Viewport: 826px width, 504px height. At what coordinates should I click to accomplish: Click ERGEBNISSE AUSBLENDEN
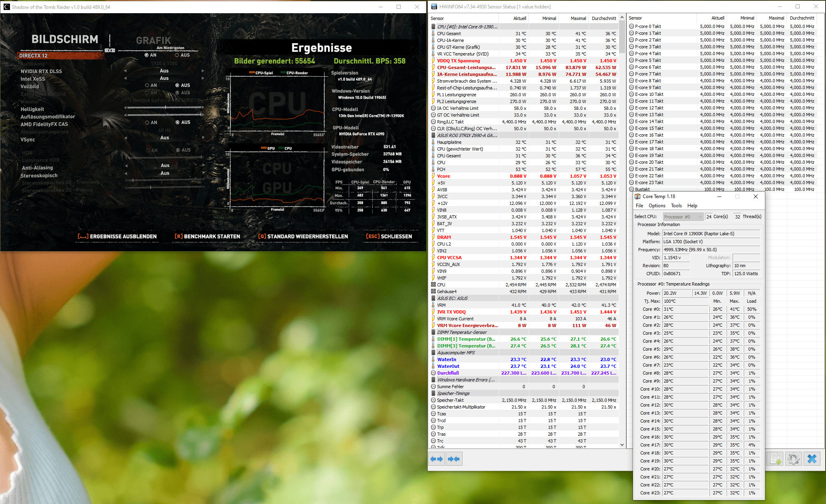tap(117, 236)
